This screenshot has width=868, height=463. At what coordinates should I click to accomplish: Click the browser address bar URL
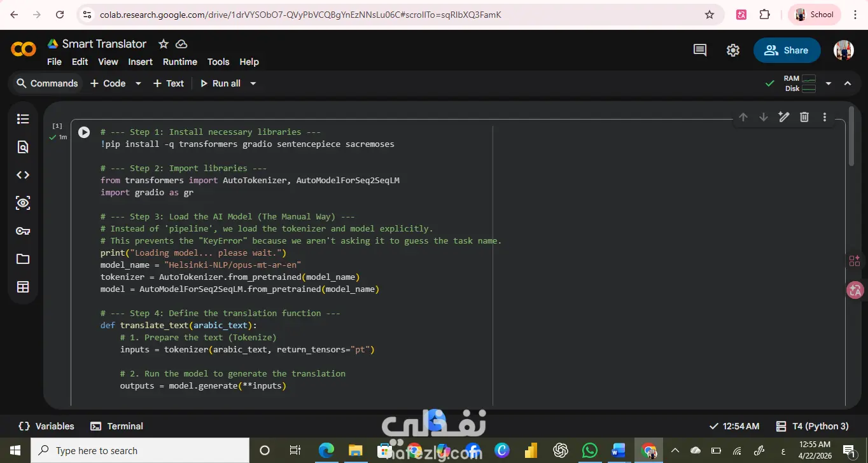click(301, 15)
